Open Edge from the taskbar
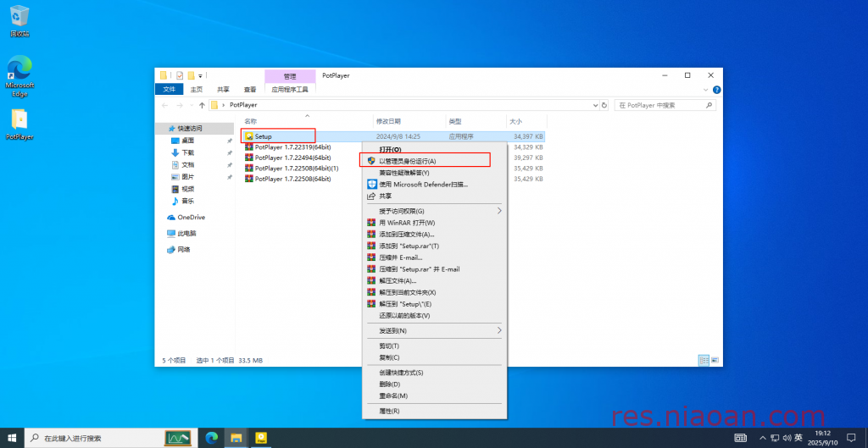This screenshot has height=448, width=868. point(212,438)
